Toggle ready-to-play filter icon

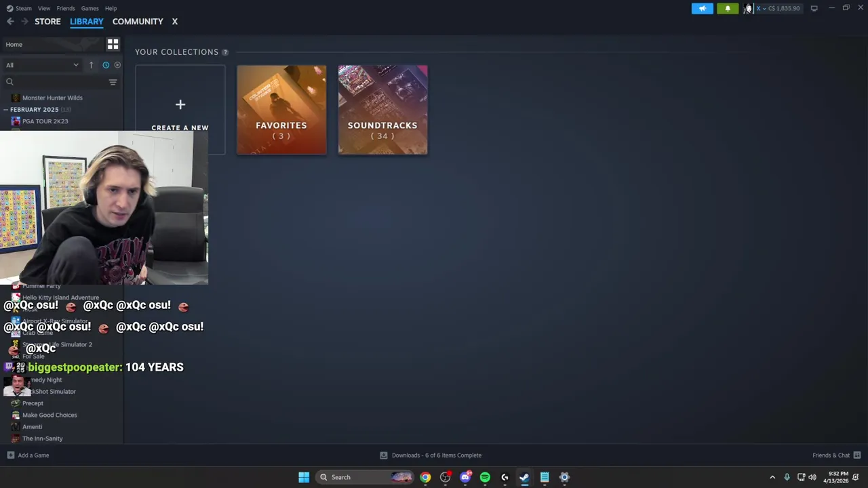117,65
